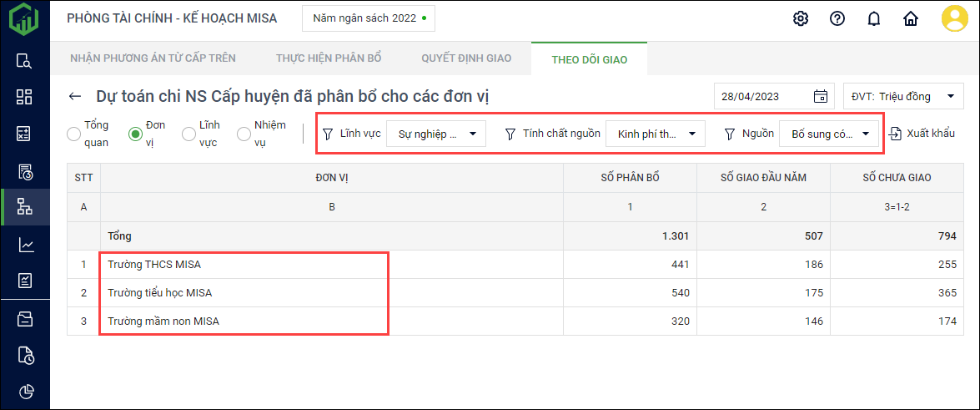
Task: Open the line chart icon in the sidebar
Action: (x=24, y=244)
